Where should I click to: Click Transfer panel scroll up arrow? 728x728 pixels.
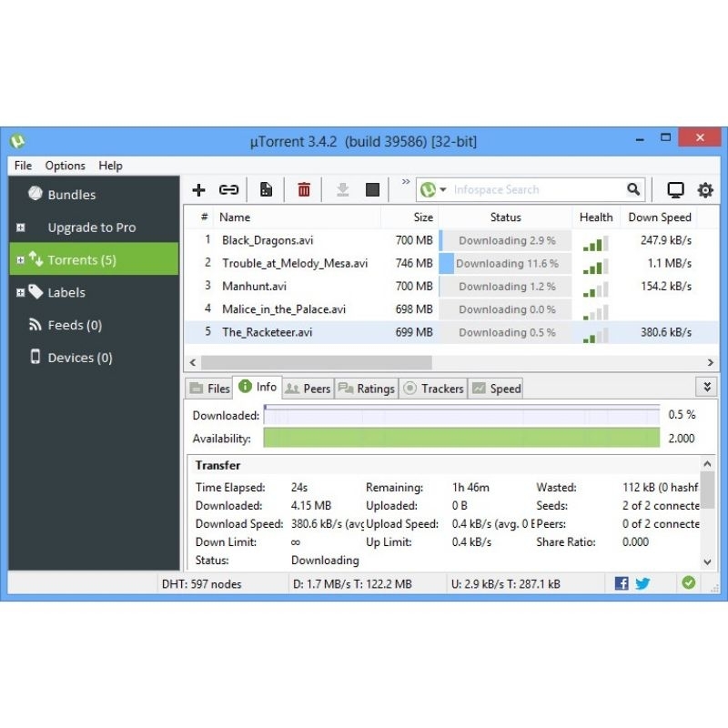click(707, 463)
